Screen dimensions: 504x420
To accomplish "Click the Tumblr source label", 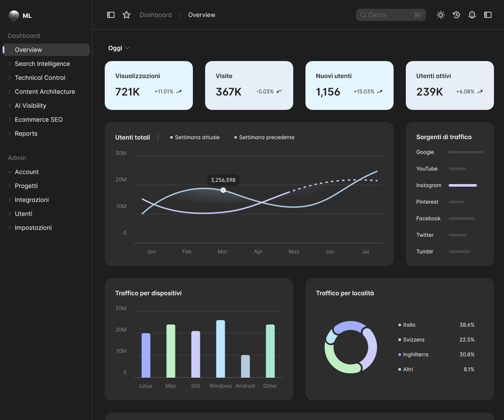I will click(x=425, y=252).
